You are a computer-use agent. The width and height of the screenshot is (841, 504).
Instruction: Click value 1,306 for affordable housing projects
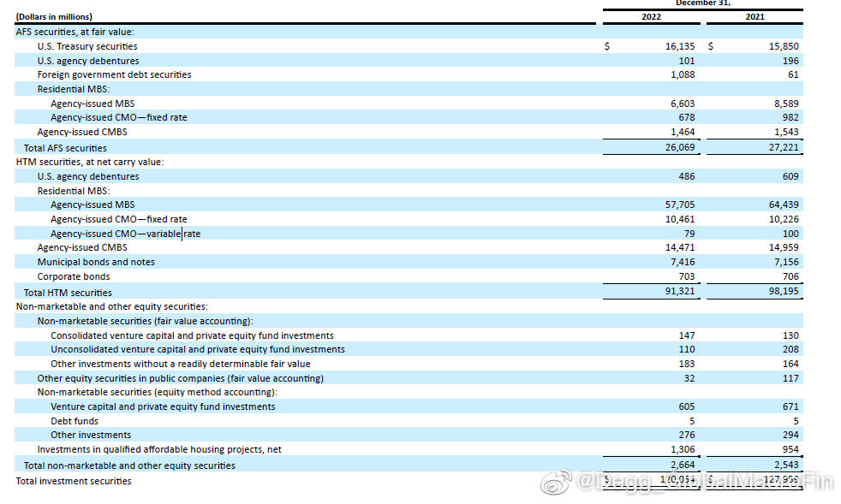[683, 449]
